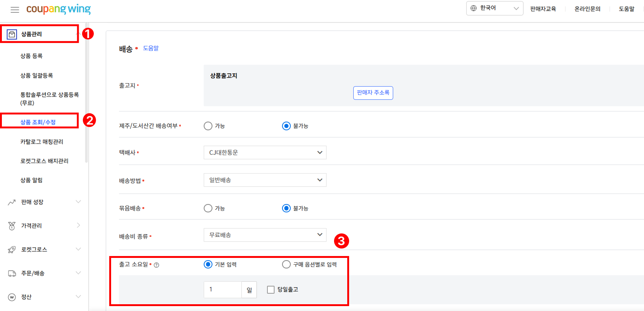Expand the 로켓그로스 menu chevron
644x311 pixels.
[x=78, y=249]
